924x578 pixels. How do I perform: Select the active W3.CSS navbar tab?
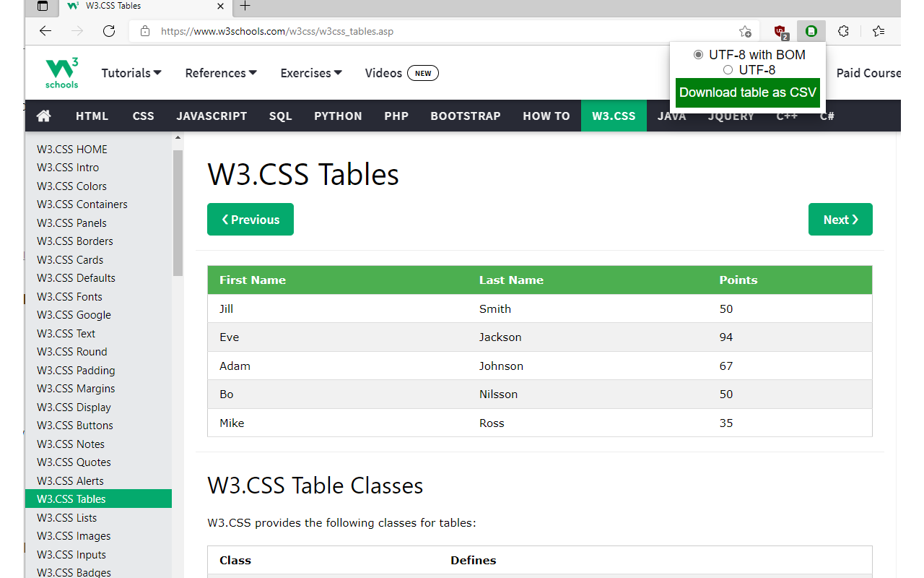614,116
